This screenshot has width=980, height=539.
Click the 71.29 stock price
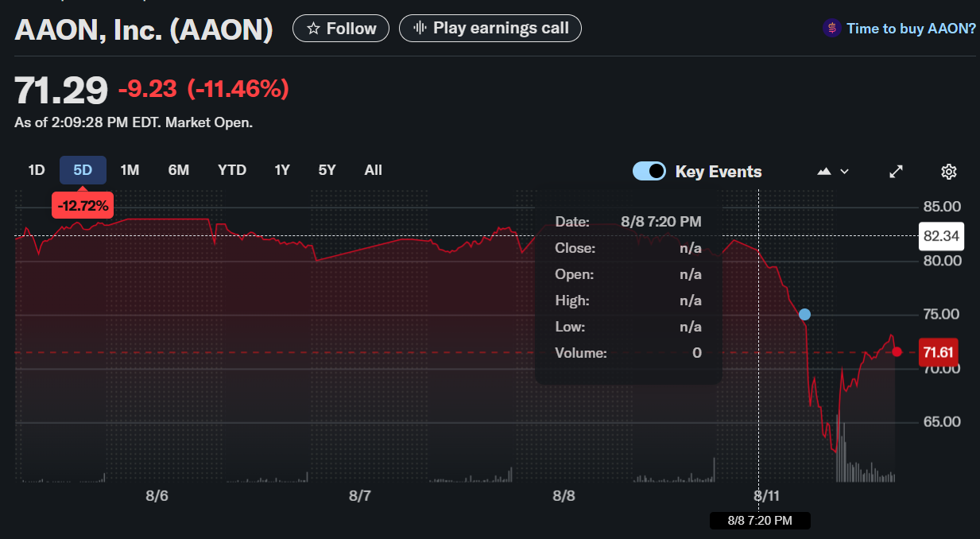pyautogui.click(x=61, y=91)
